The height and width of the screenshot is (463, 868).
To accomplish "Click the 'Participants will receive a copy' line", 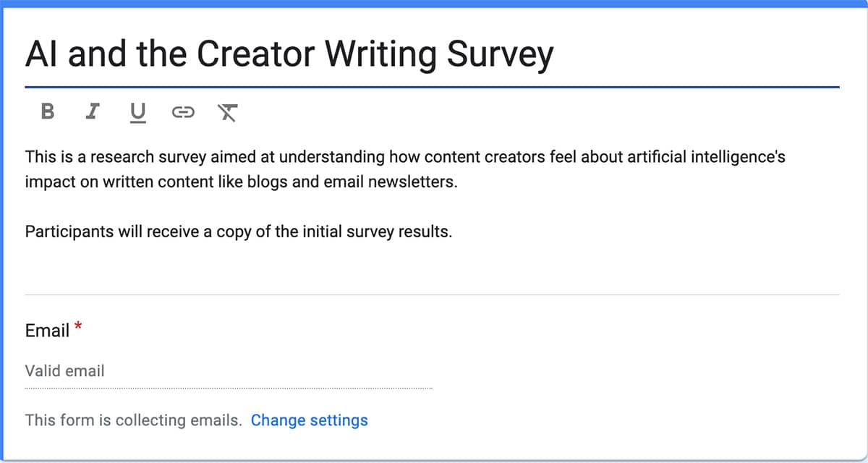I will [239, 232].
